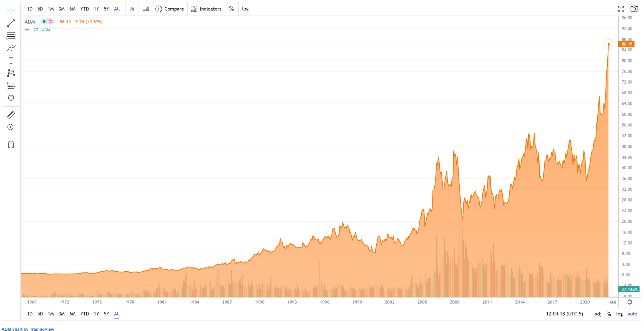The width and height of the screenshot is (644, 331).
Task: Open the chart patterns tool
Action: tap(11, 73)
